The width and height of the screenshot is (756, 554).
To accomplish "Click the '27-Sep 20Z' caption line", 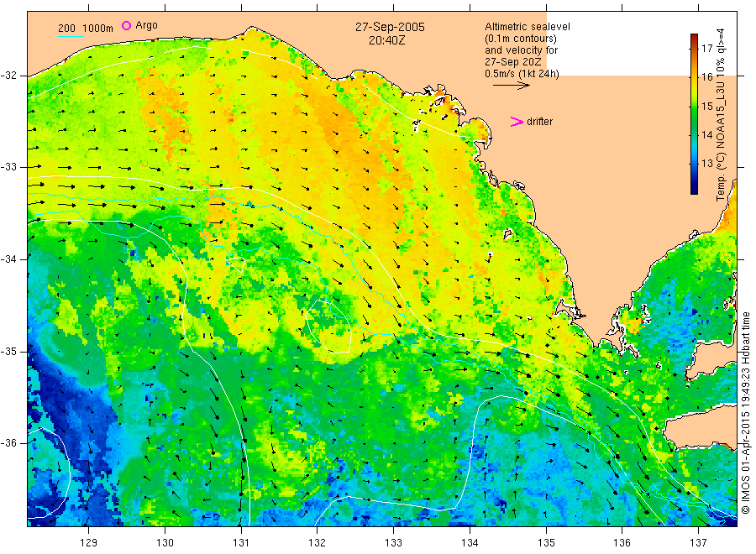I will (513, 62).
